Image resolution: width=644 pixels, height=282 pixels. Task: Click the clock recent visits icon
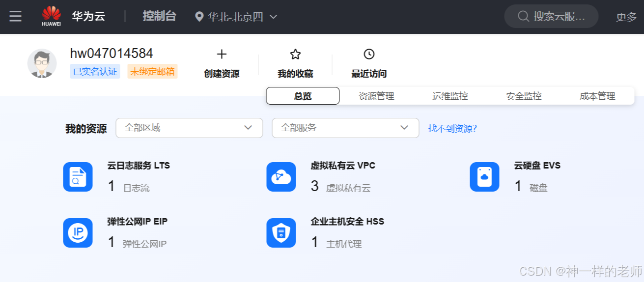tap(369, 54)
